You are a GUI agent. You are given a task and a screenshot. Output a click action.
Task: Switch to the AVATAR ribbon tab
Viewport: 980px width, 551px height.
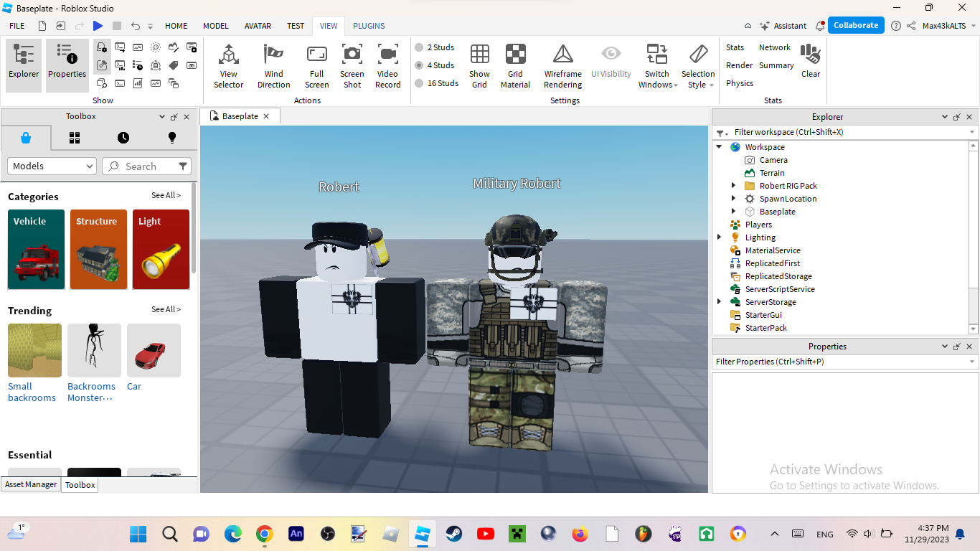[258, 26]
